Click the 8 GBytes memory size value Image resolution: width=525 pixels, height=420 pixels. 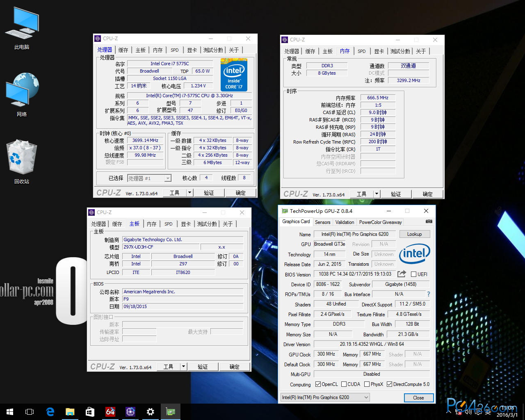(327, 73)
